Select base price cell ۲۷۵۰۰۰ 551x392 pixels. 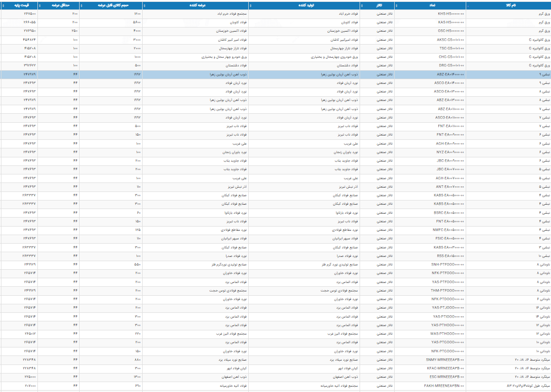19,377
